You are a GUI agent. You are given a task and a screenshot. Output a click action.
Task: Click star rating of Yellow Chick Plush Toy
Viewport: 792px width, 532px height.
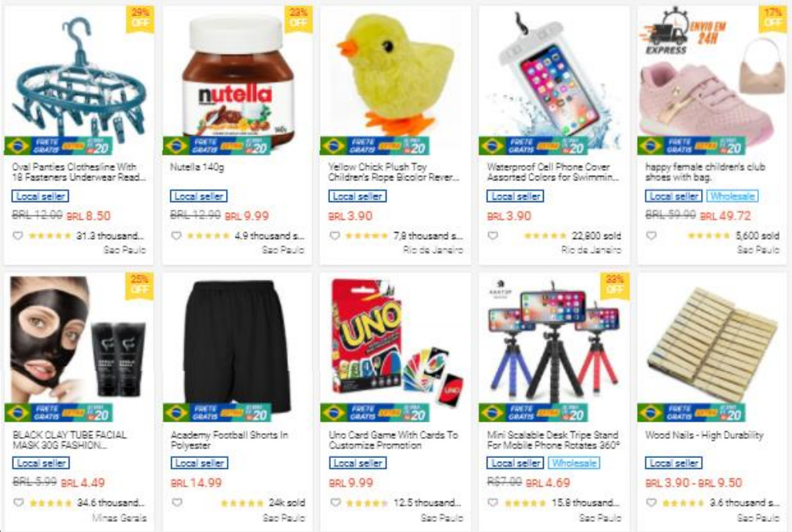(366, 235)
